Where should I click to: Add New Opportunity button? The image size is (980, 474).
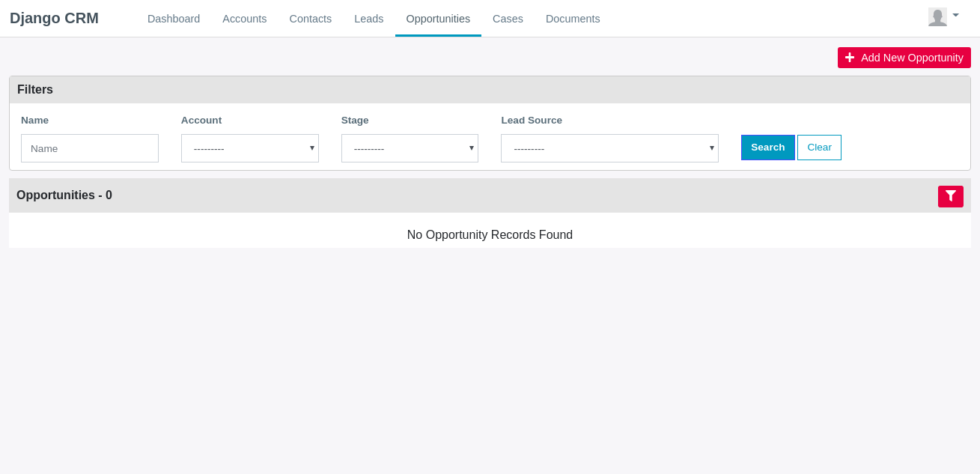pyautogui.click(x=904, y=58)
